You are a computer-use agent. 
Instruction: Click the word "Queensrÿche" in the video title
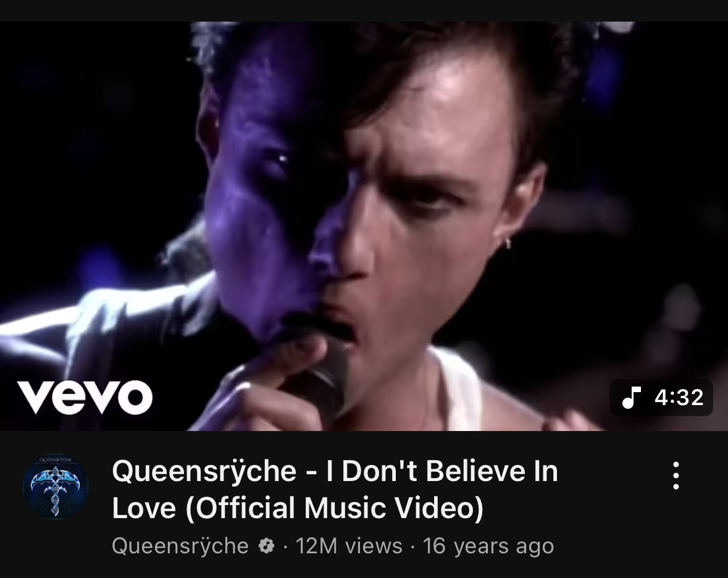(204, 471)
